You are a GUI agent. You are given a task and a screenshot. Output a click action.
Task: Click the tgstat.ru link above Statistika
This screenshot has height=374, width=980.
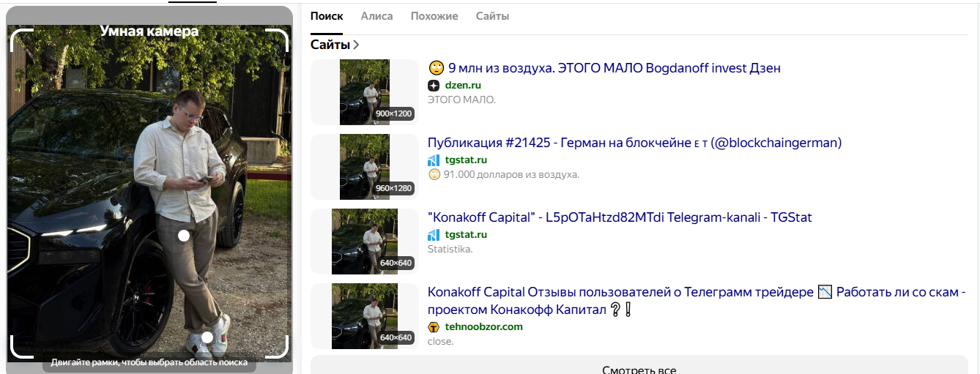click(466, 235)
